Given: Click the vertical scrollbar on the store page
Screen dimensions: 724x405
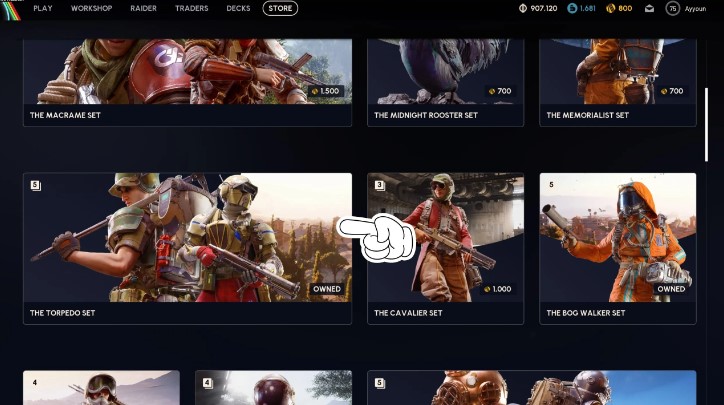Looking at the screenshot, I should (x=706, y=125).
